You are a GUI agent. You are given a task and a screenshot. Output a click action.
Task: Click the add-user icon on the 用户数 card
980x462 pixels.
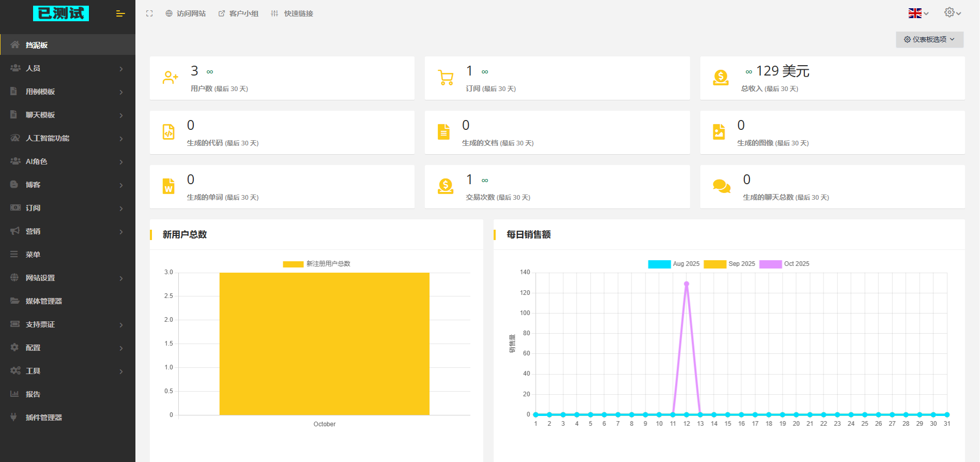[170, 78]
